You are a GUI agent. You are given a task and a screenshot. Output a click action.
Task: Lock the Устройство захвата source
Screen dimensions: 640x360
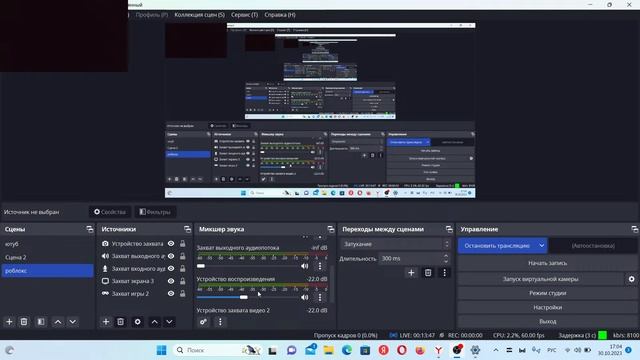point(183,244)
